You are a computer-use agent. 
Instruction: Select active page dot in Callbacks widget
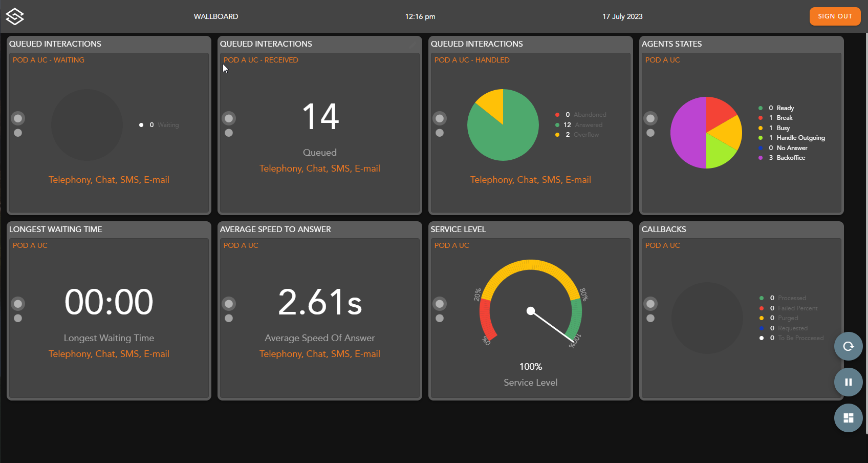650,304
